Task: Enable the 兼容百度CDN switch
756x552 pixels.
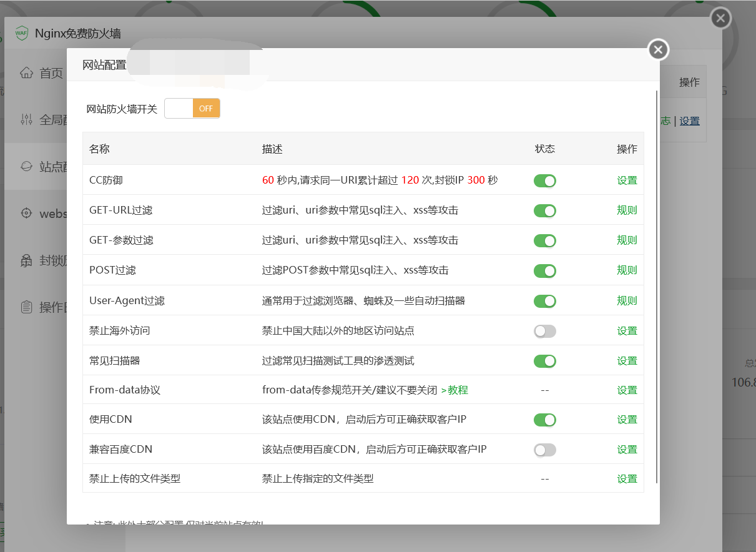Action: pos(545,450)
